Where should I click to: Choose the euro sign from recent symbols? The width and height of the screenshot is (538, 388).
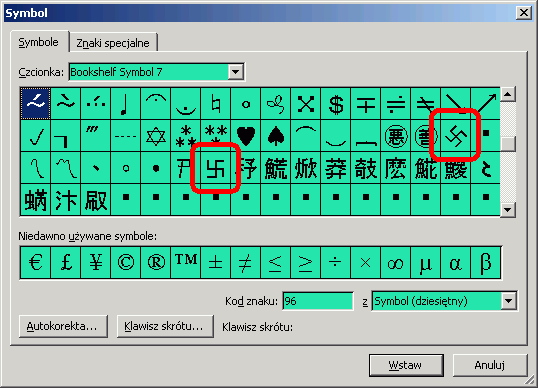coord(36,262)
